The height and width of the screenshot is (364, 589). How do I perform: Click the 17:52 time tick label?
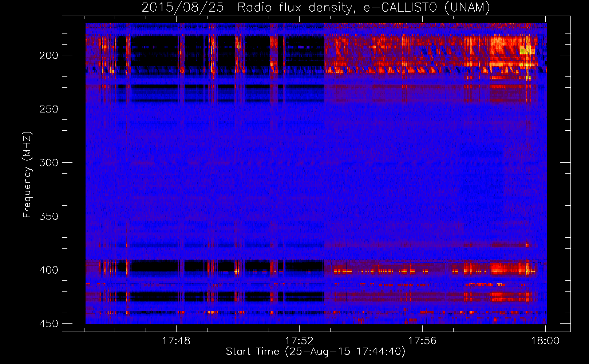[x=299, y=341]
